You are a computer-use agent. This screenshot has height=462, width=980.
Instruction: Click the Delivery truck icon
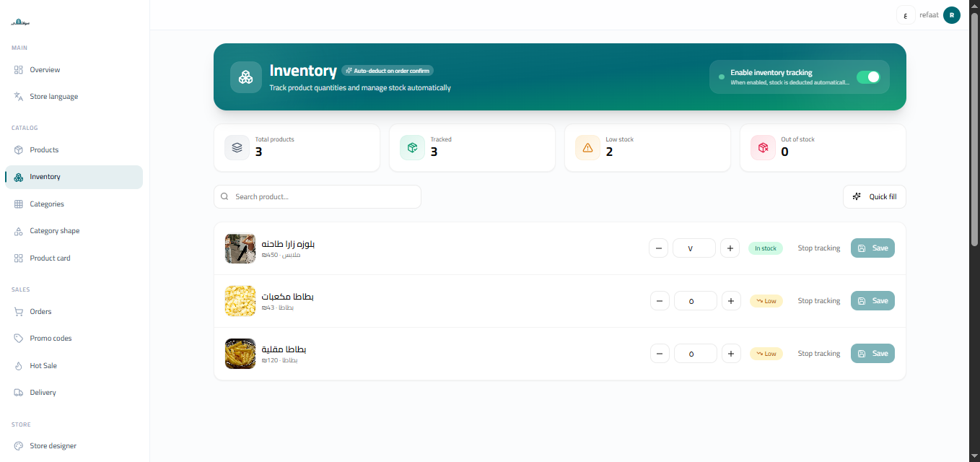[x=19, y=393]
